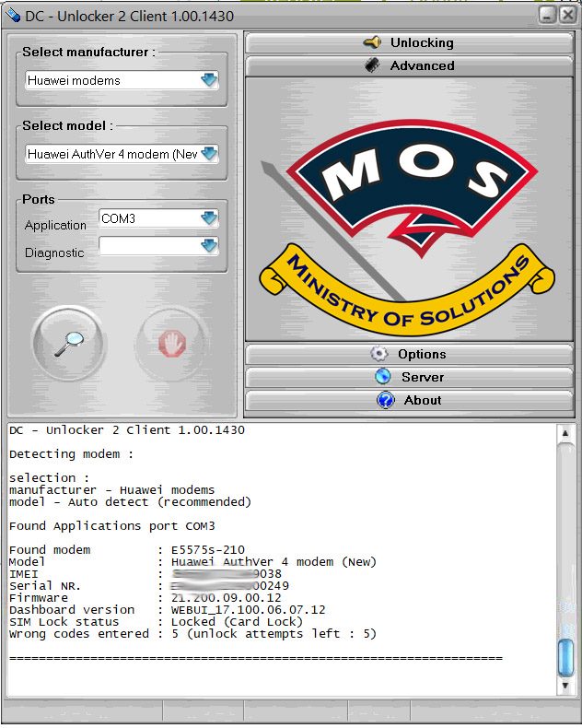
Task: Click the gear icon beside Options
Action: tap(379, 354)
